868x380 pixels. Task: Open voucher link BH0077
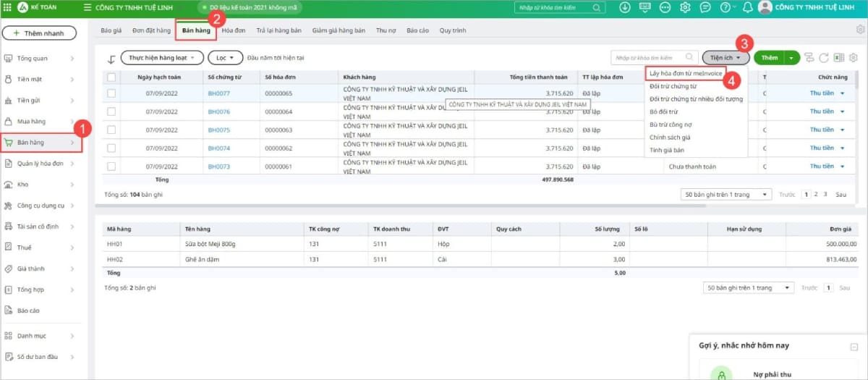pos(218,93)
